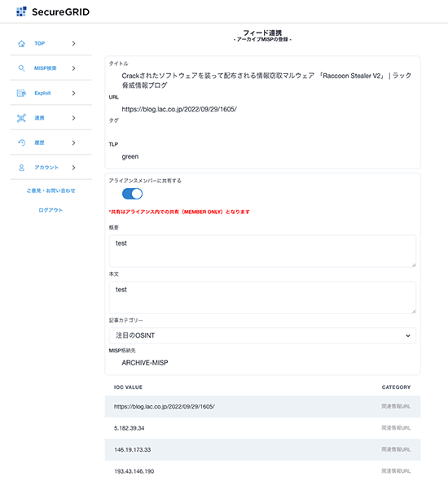Click the IOC VALUE column header
Screen dimensions: 448x481
[128, 387]
